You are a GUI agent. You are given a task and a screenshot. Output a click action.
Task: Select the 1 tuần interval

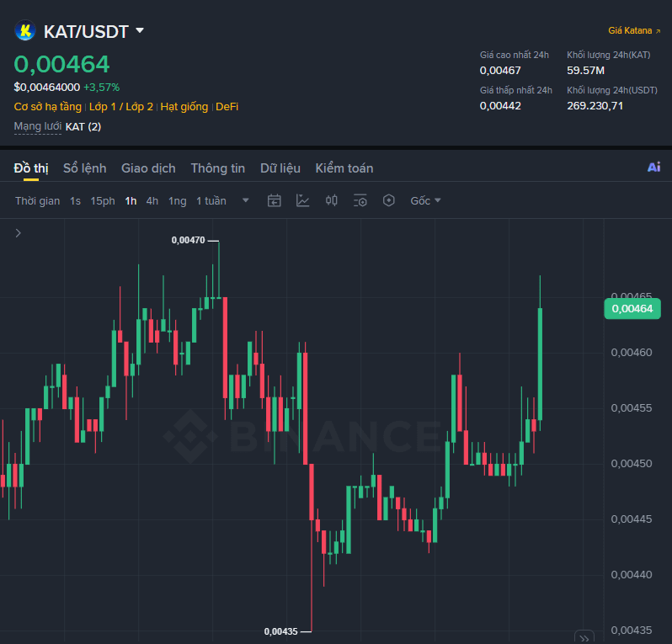[211, 201]
